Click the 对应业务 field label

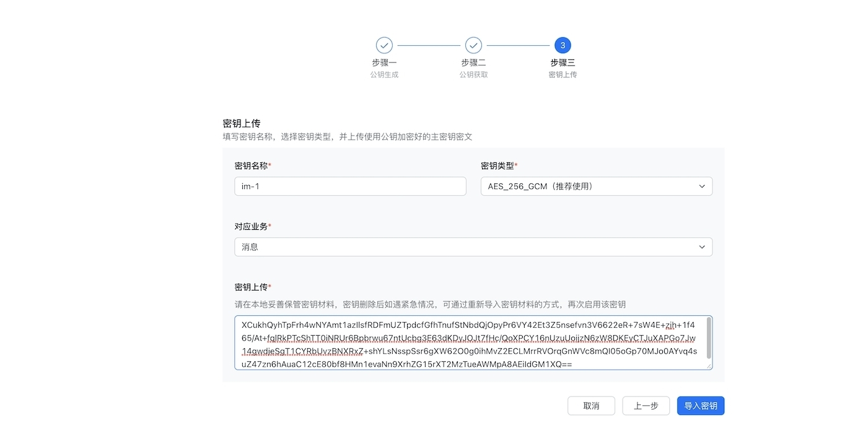pyautogui.click(x=253, y=227)
